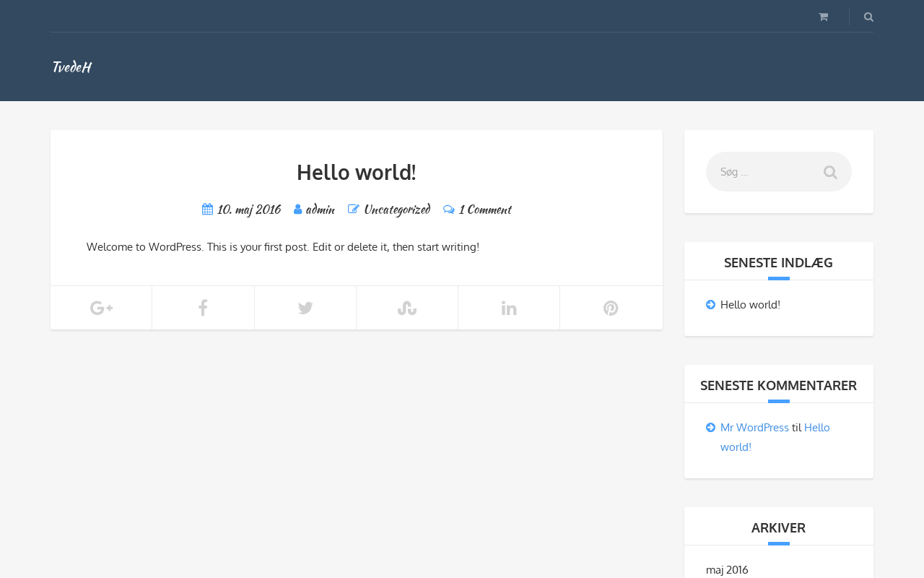The image size is (924, 578).
Task: Open the Uncategorized category link
Action: [396, 210]
